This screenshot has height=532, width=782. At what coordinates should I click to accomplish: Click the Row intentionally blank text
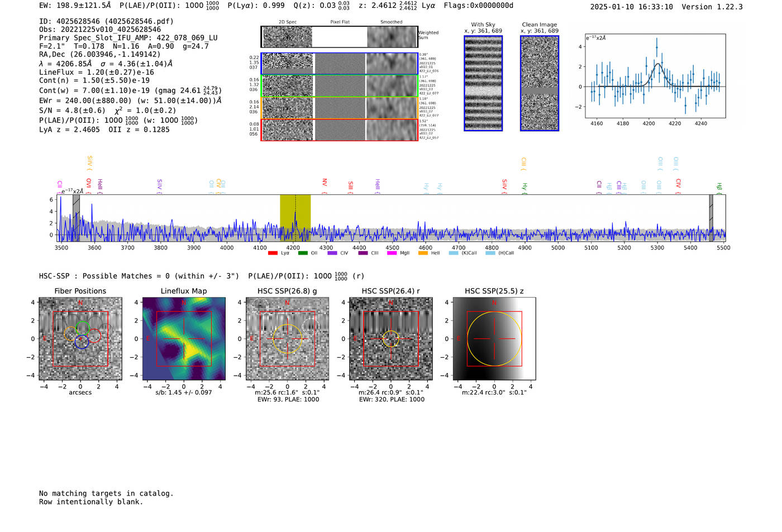click(x=91, y=502)
